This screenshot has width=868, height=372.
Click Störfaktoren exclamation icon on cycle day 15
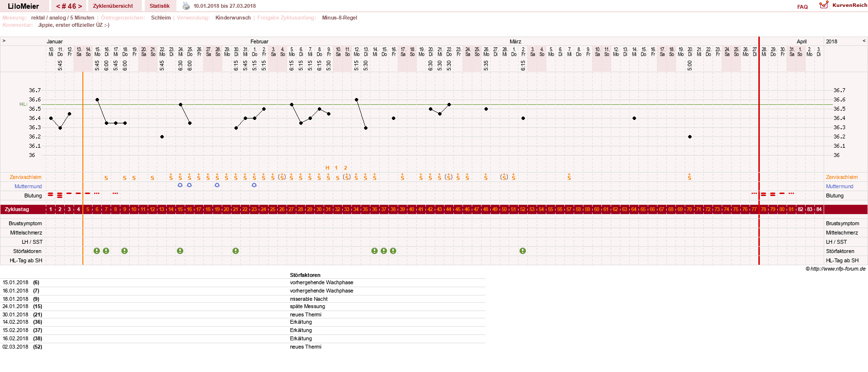(x=180, y=251)
